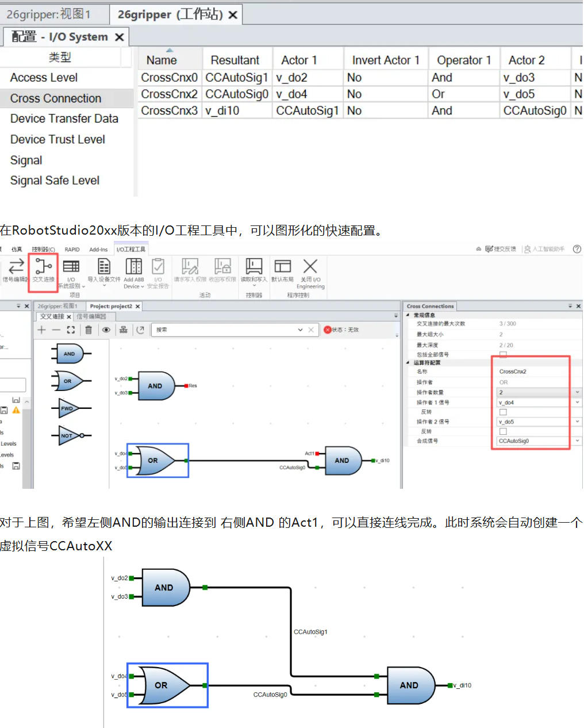Enable the 包括全部信号 checkbox
This screenshot has width=584, height=728.
(503, 355)
